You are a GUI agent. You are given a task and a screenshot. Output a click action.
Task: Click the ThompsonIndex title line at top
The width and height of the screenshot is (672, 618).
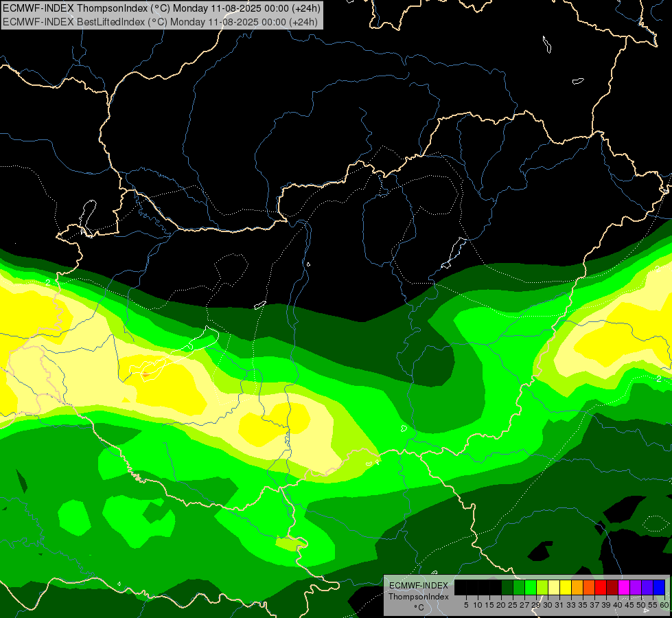pos(161,8)
